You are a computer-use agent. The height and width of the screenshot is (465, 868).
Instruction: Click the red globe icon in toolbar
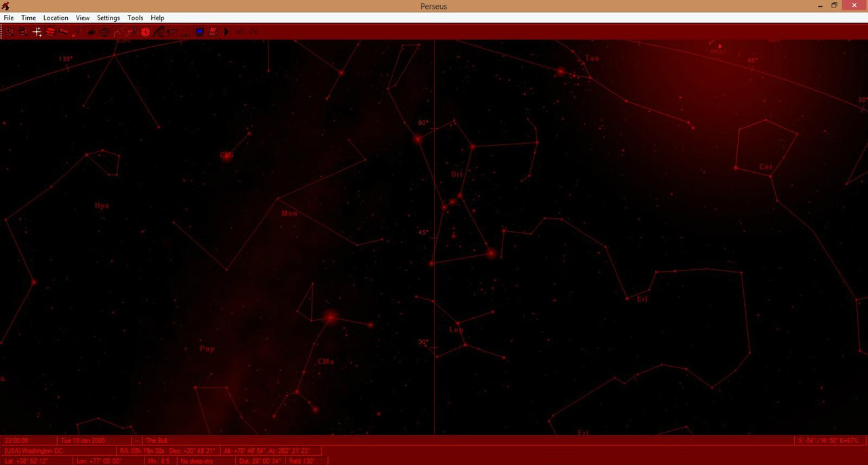pos(50,32)
